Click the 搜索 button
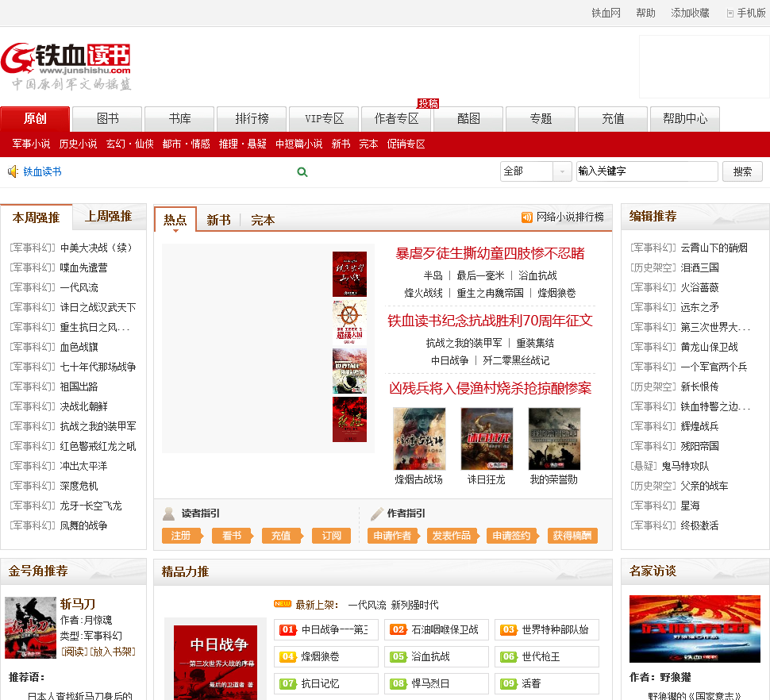Viewport: 770px width, 700px height. tap(742, 171)
